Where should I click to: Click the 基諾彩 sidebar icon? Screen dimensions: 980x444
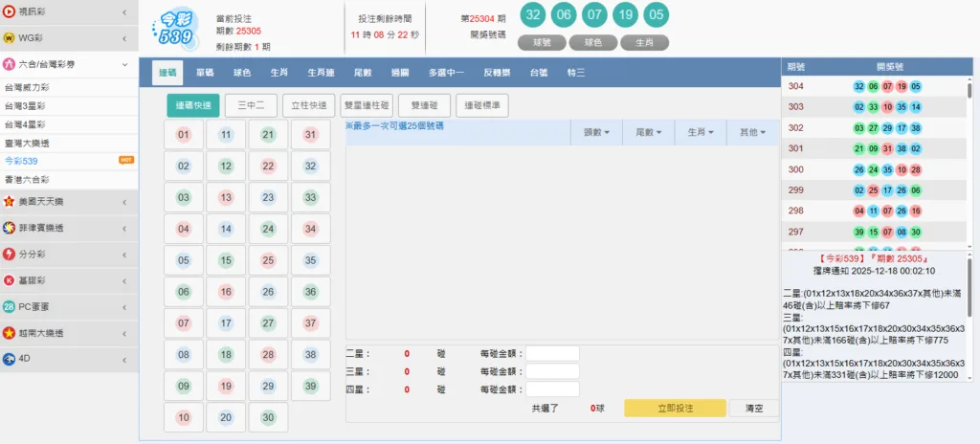coord(10,280)
